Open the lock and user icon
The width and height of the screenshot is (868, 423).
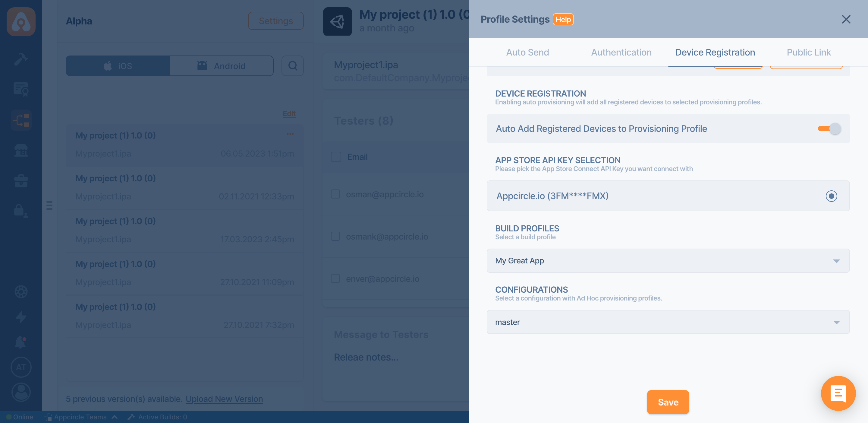click(x=21, y=211)
